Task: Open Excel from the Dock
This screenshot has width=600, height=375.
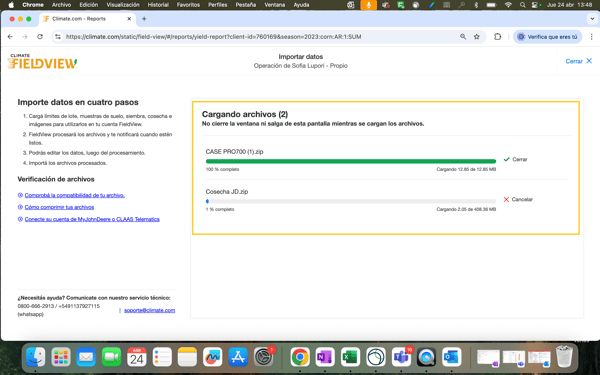Action: pos(350,357)
